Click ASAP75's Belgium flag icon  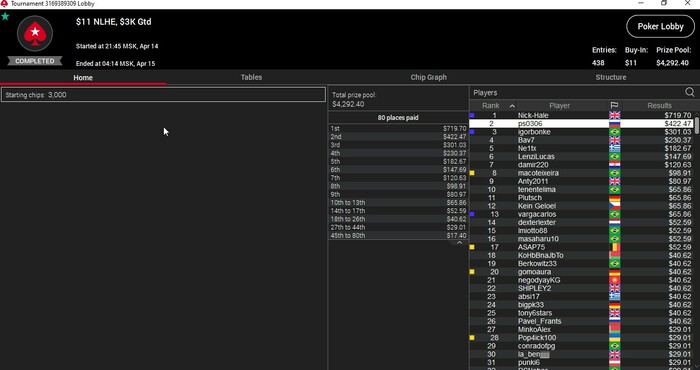tap(615, 247)
